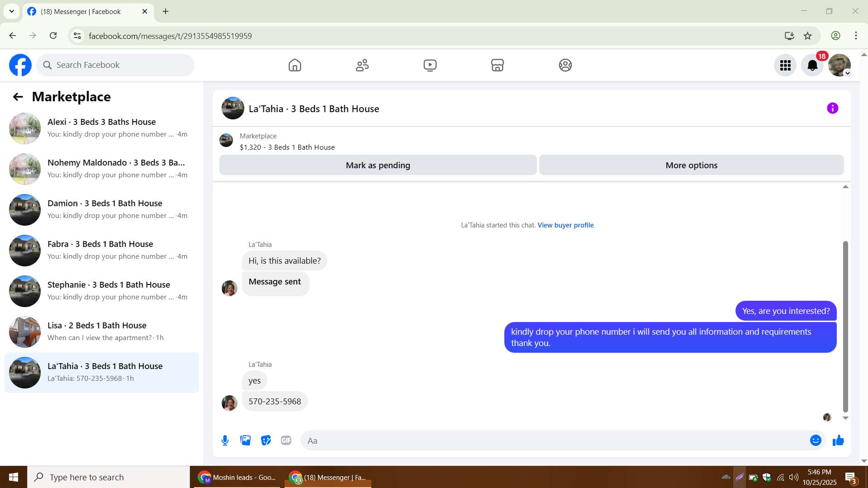Open Alexi 3 Beds 3 Baths conversation

(x=102, y=128)
